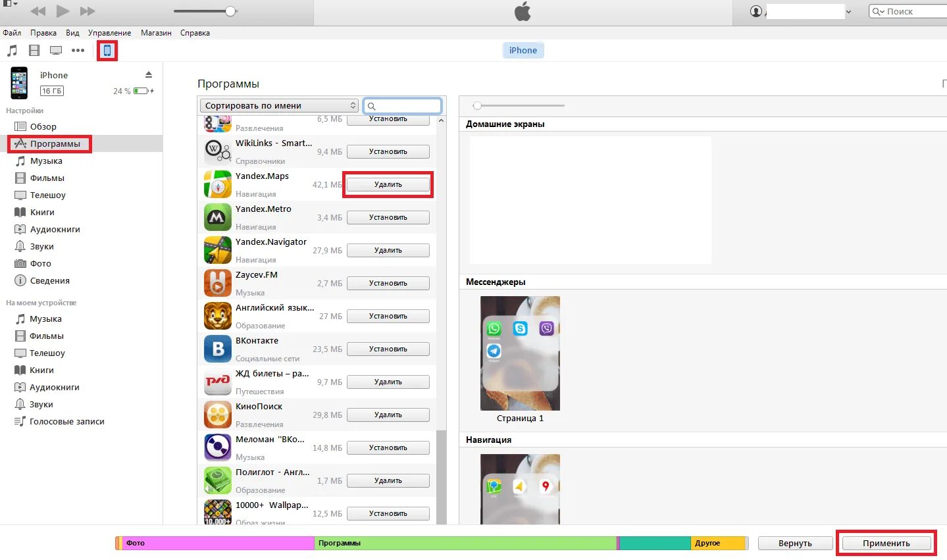This screenshot has width=947, height=560.
Task: Click Yandex.Maps app icon
Action: tap(217, 184)
